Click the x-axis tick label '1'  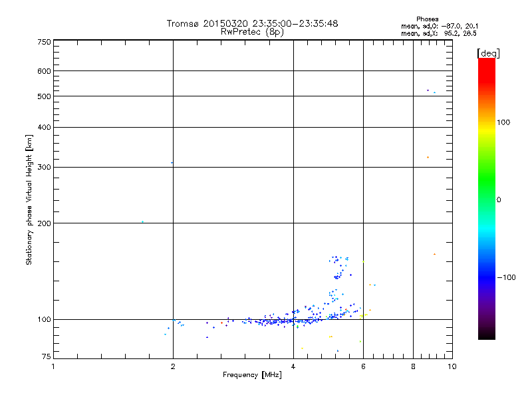(x=53, y=366)
